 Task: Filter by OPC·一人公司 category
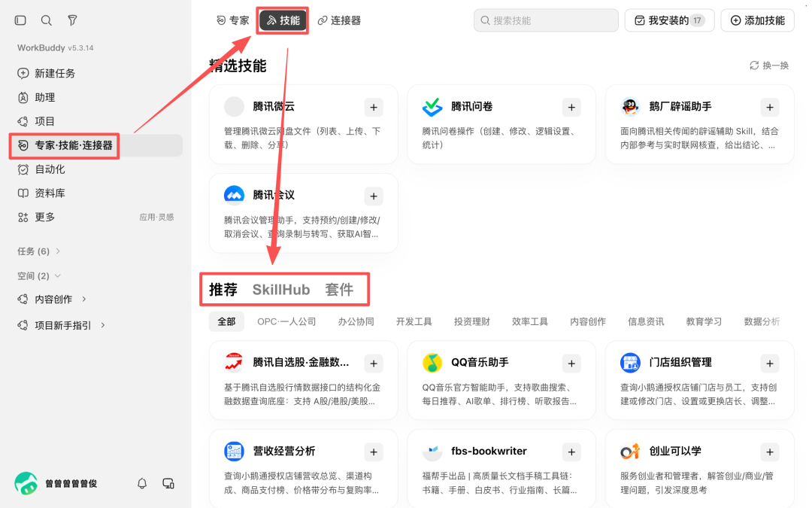coord(286,321)
